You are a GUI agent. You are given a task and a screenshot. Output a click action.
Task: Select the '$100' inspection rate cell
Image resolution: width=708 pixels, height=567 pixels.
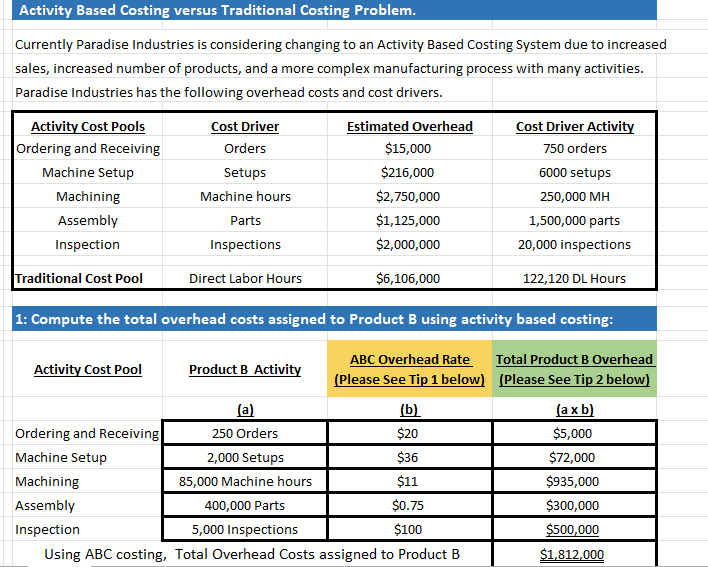click(410, 529)
